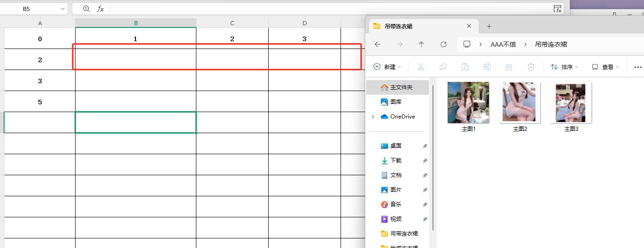Select the cell containing 2 in column C

pyautogui.click(x=232, y=38)
